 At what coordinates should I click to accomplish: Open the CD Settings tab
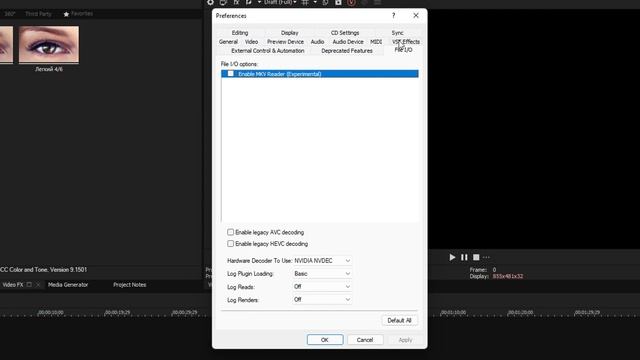coord(345,33)
